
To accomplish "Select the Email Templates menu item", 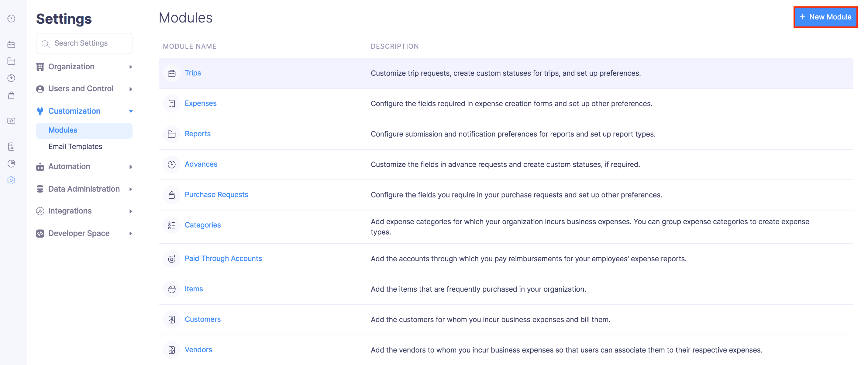I will (75, 146).
